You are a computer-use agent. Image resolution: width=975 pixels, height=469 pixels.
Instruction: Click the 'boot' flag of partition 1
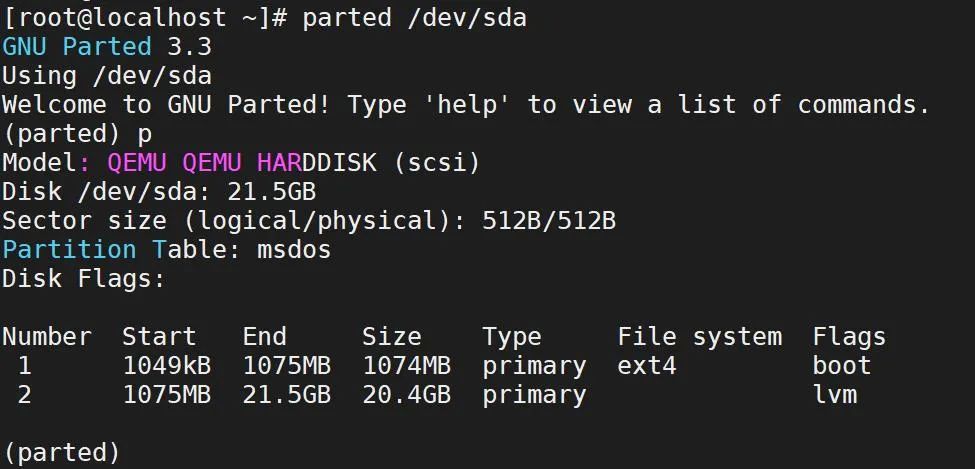(x=841, y=365)
